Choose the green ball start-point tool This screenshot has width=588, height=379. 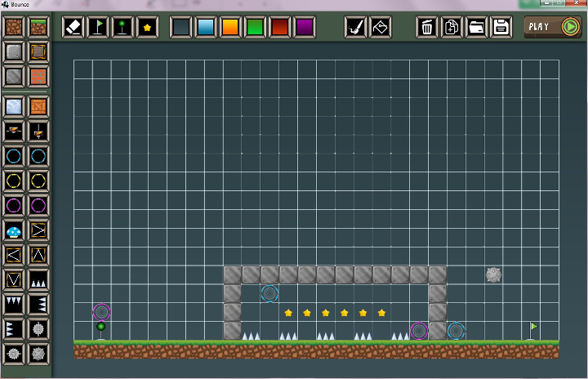click(x=122, y=27)
